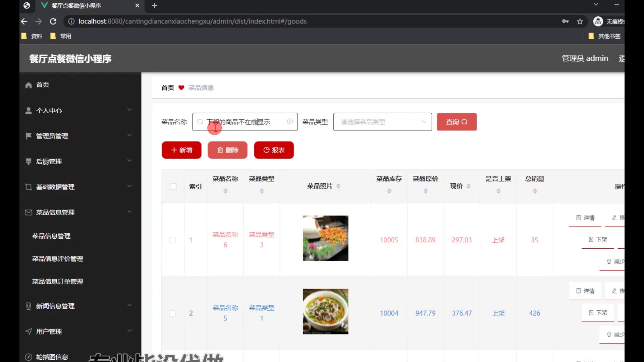Click the 管理员 admin user label
Viewport: 644px width, 362px height.
585,58
